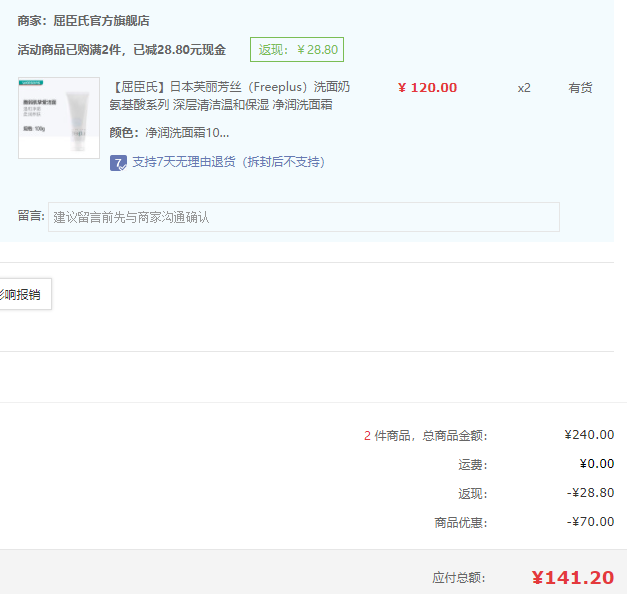Click the quantity label x2

click(524, 88)
